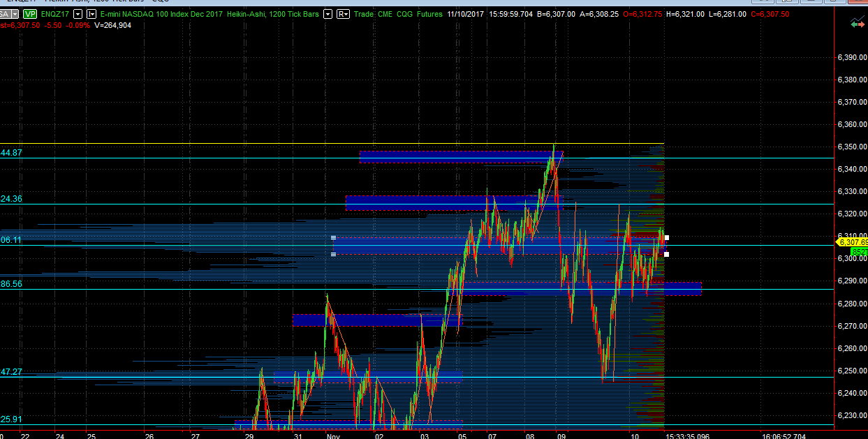This screenshot has width=868, height=439.
Task: Open the dropdown arrow right after ENQZ17
Action: point(78,14)
